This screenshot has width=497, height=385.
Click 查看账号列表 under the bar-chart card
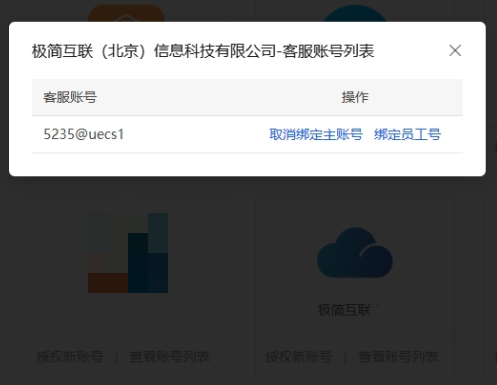click(x=169, y=357)
